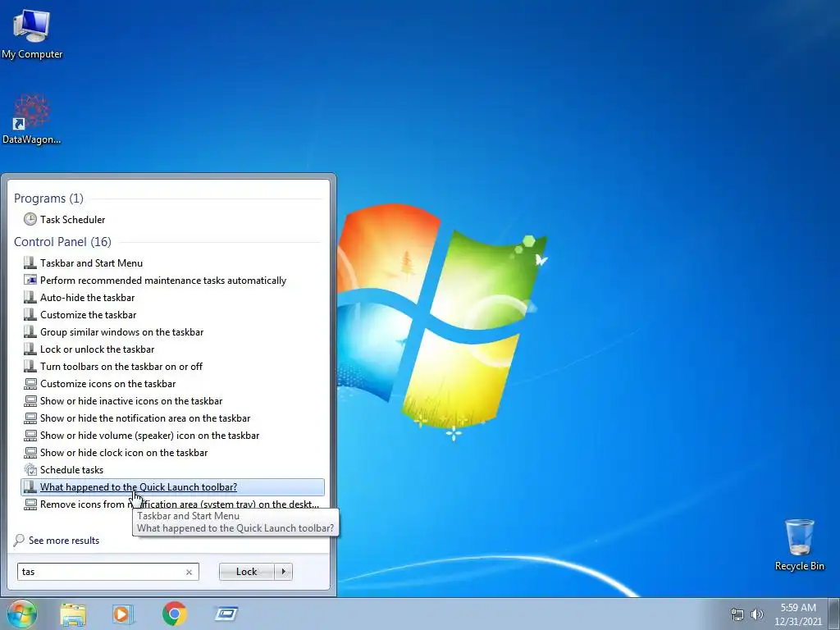Open Show or hide clock icon result

coord(172,453)
